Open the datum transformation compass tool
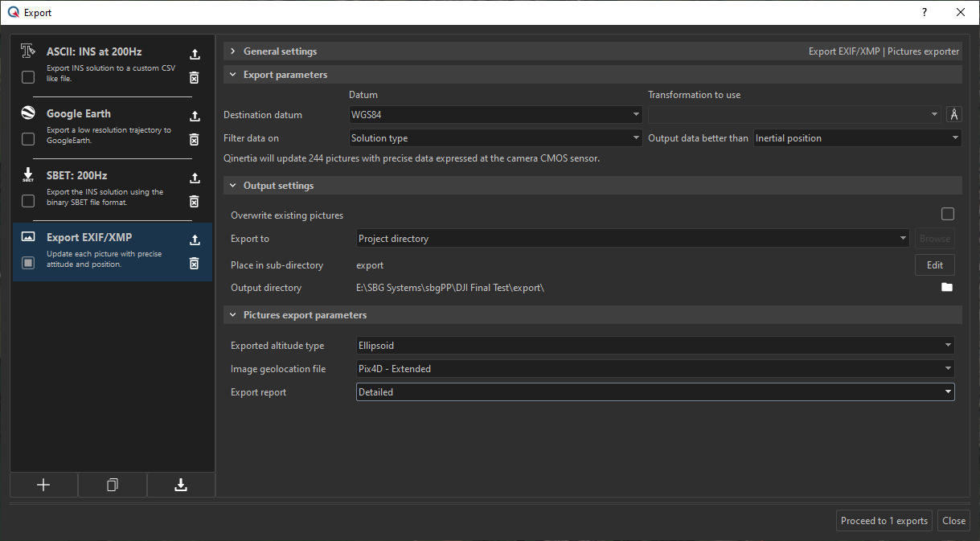980x541 pixels. (953, 115)
